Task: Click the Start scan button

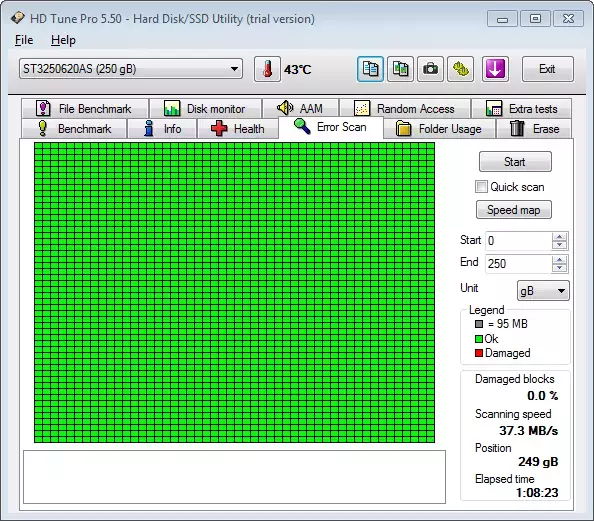Action: pyautogui.click(x=515, y=162)
